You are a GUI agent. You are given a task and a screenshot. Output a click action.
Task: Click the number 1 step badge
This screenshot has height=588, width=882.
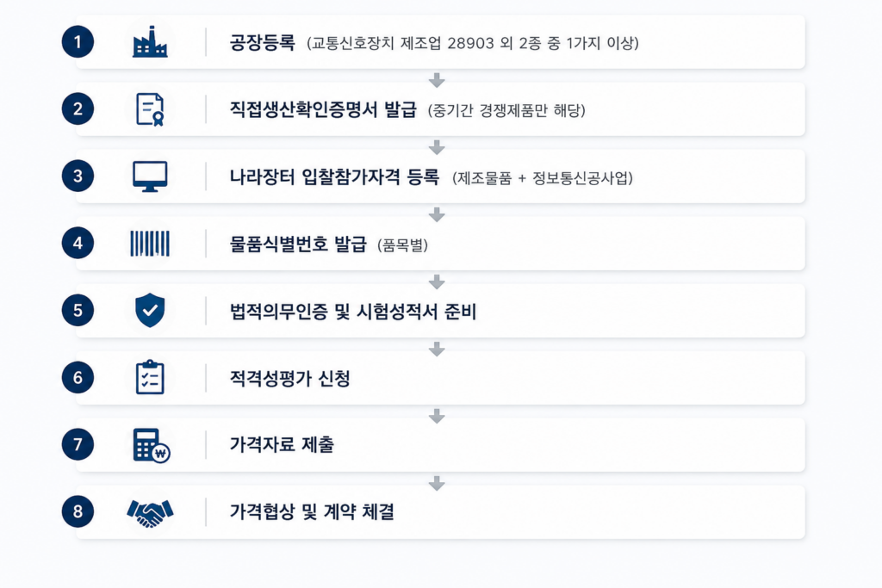[78, 41]
